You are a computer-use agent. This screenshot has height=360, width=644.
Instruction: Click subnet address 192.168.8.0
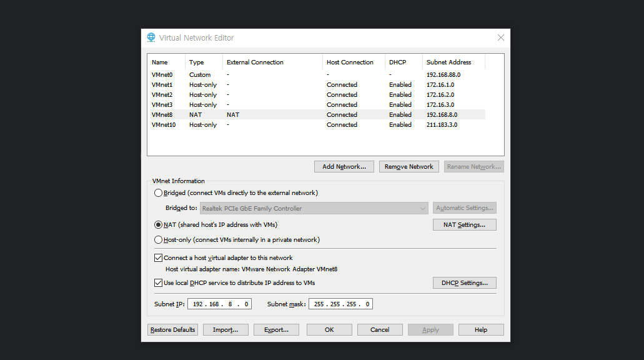click(x=442, y=114)
